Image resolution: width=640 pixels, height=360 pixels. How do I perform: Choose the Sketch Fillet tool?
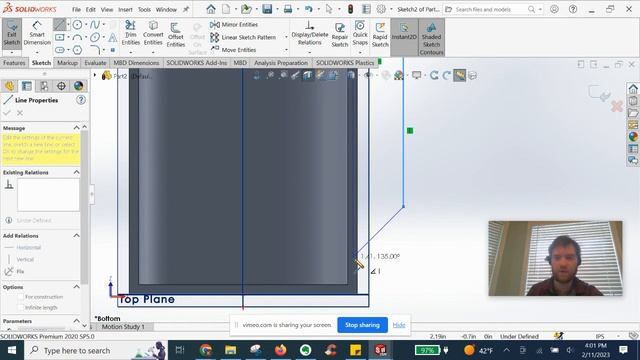95,50
